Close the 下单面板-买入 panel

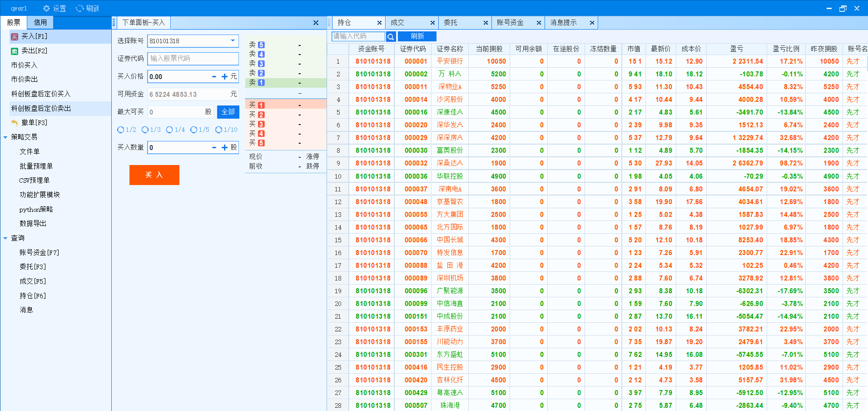[x=316, y=23]
